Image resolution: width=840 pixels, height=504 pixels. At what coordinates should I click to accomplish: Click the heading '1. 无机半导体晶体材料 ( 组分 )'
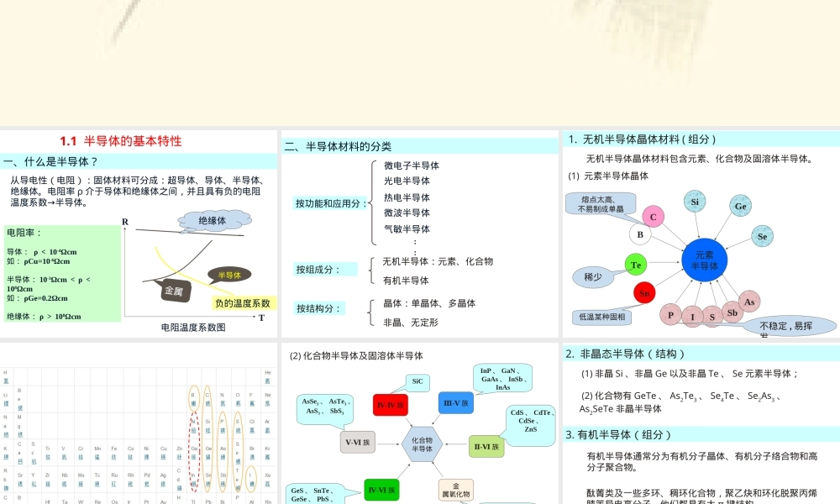click(x=642, y=139)
